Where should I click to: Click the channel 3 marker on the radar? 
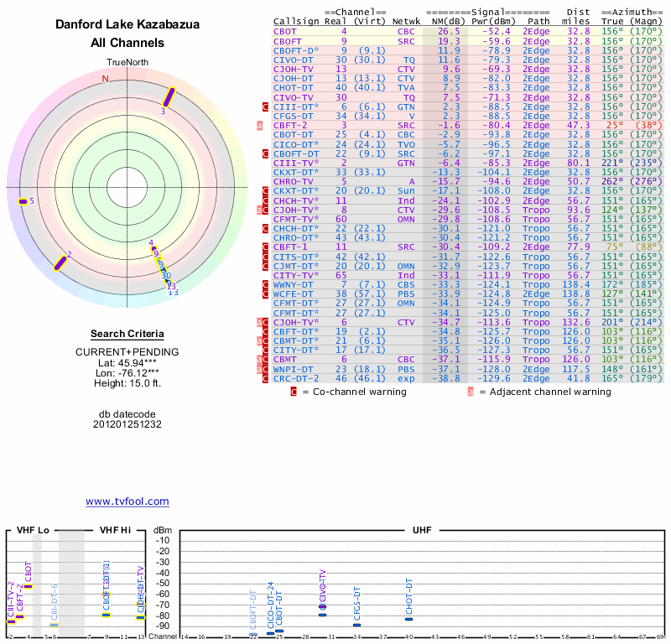pyautogui.click(x=169, y=97)
